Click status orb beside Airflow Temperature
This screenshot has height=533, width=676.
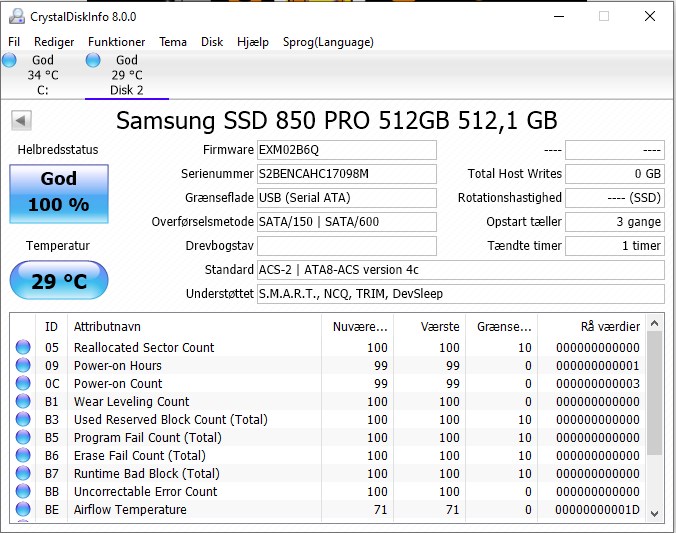click(x=23, y=509)
